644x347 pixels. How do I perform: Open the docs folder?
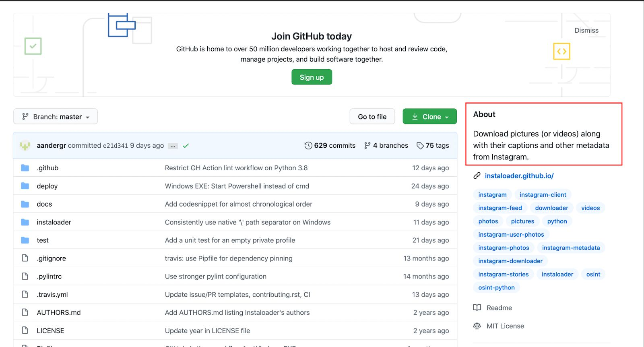tap(44, 204)
